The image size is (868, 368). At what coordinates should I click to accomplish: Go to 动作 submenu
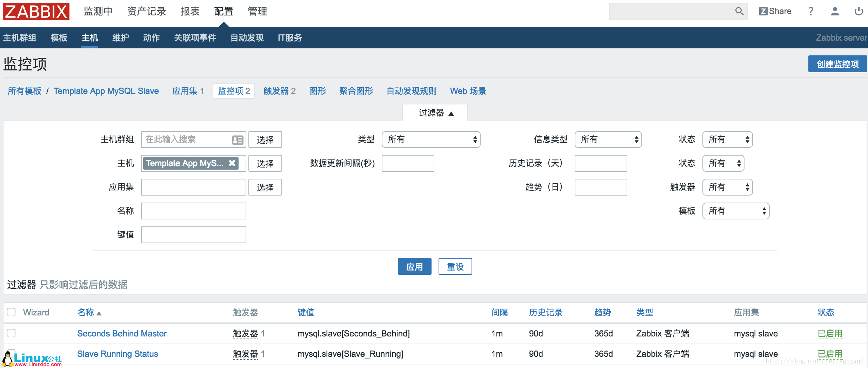(x=152, y=38)
